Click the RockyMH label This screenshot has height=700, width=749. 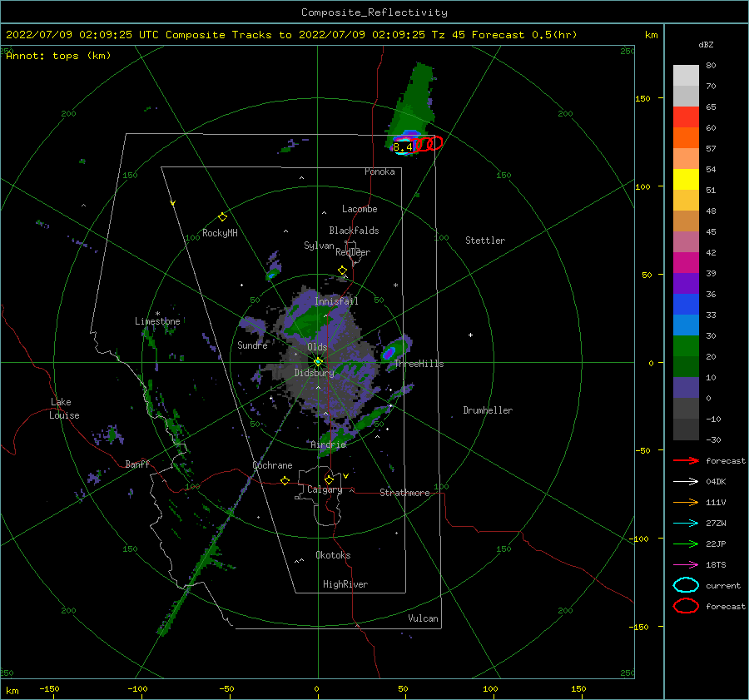(x=220, y=233)
